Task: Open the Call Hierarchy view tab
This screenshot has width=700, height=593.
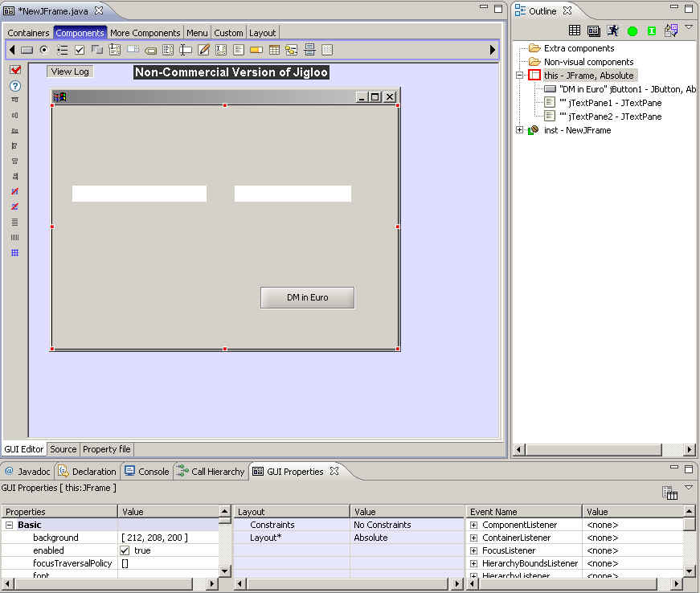Action: pyautogui.click(x=211, y=472)
